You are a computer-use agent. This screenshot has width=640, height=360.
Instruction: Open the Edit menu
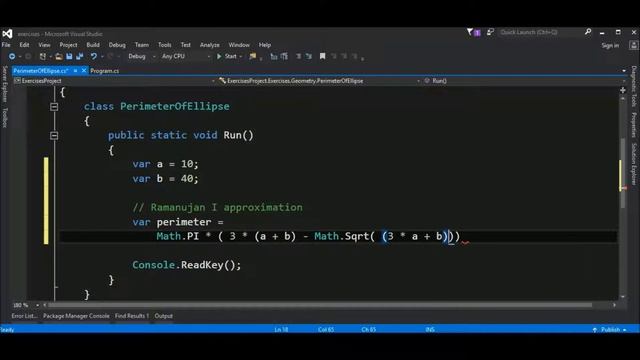(x=24, y=45)
